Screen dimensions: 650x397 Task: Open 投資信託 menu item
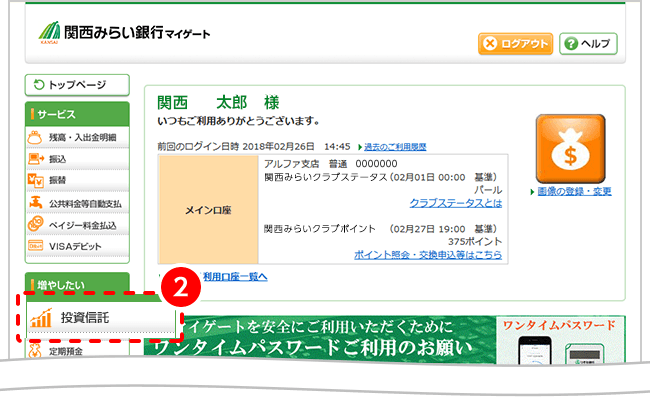[x=100, y=318]
